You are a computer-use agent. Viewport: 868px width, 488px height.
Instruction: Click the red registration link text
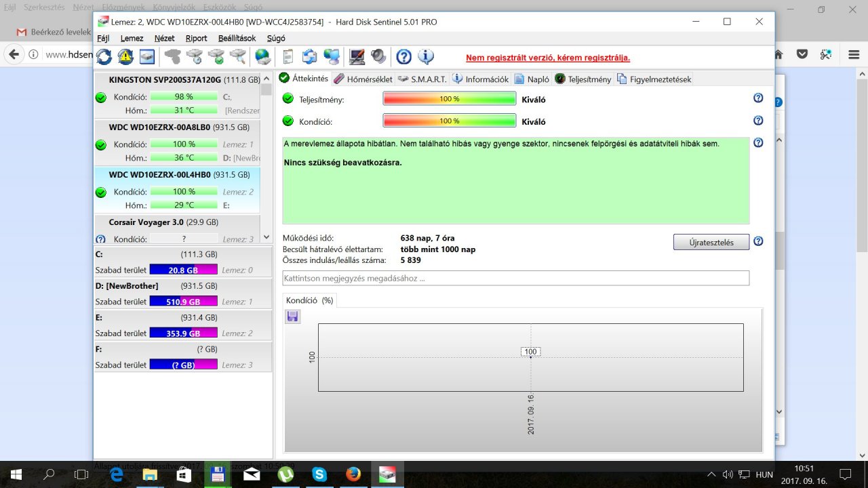(x=548, y=58)
